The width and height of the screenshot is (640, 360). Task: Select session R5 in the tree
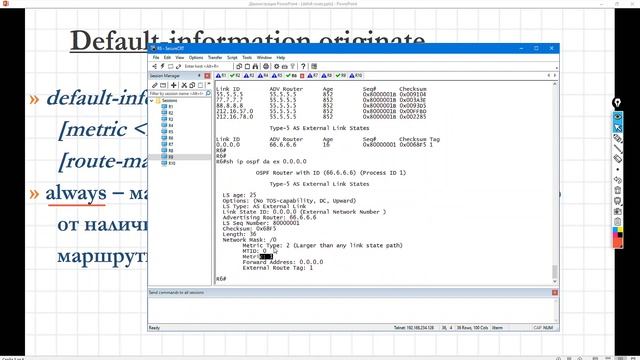[167, 132]
